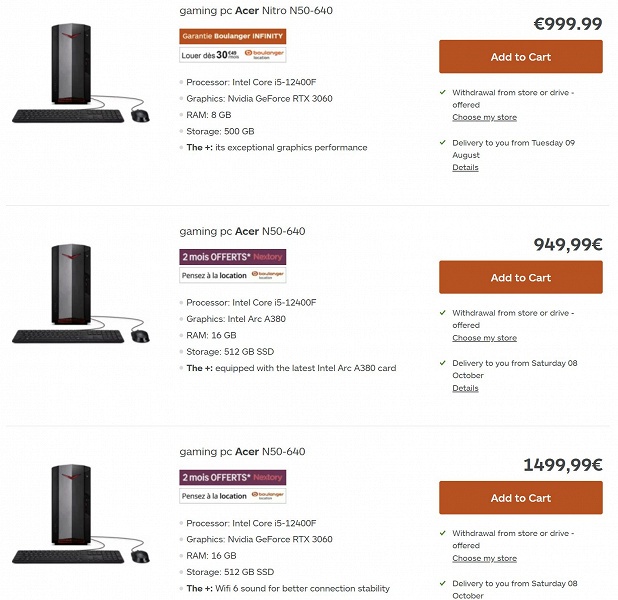
Task: Open the gaming pc Acer Nitro N50-640 title
Action: click(x=256, y=11)
